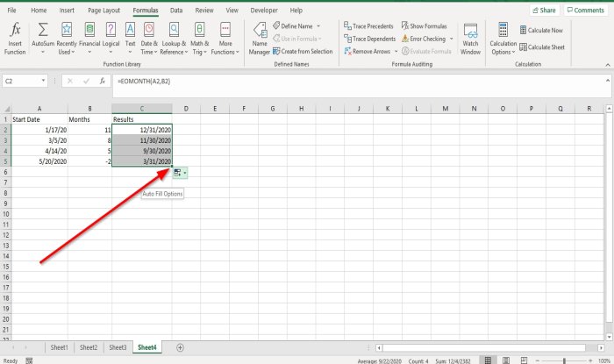
Task: Open the Page Layout tab
Action: [104, 11]
